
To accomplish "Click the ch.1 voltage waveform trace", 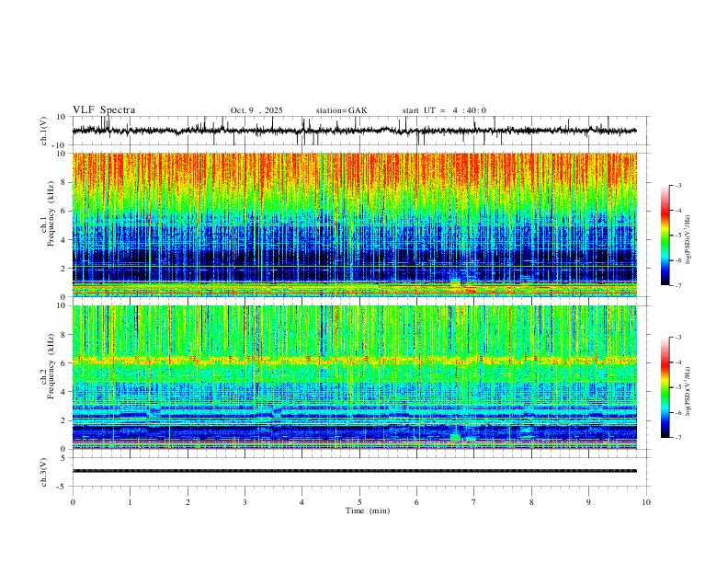I will (354, 131).
